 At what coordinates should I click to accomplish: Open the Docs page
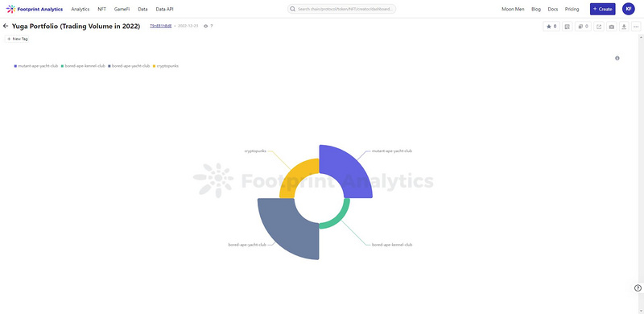pyautogui.click(x=553, y=9)
